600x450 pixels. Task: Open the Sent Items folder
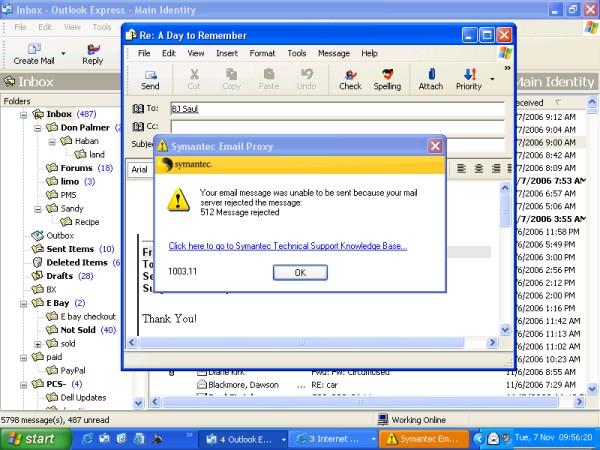pos(70,249)
